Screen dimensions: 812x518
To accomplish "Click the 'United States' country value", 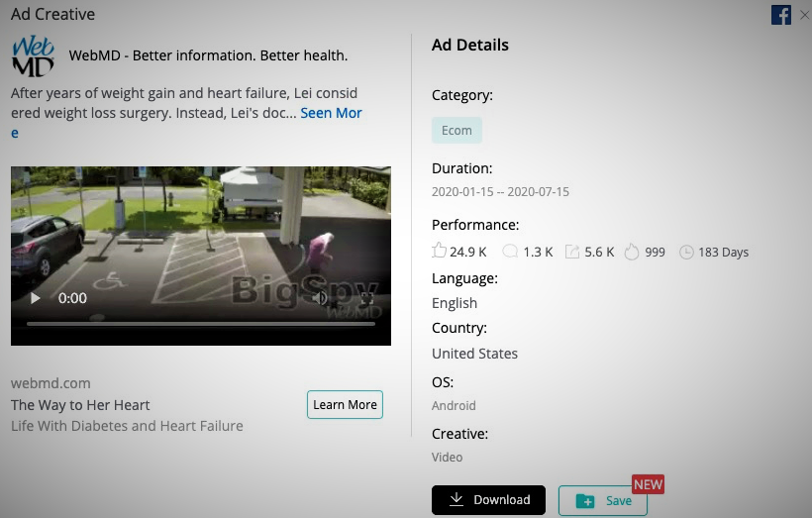I will [475, 354].
